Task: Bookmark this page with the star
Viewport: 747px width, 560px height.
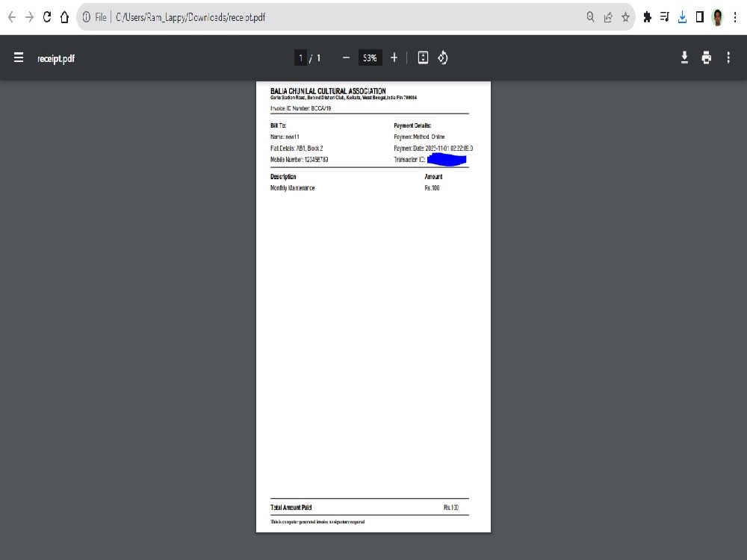Action: [x=625, y=16]
